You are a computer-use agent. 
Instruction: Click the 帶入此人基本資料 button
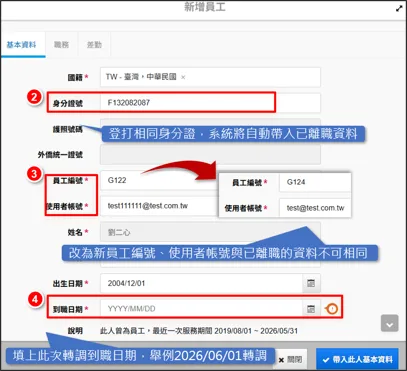[357, 360]
